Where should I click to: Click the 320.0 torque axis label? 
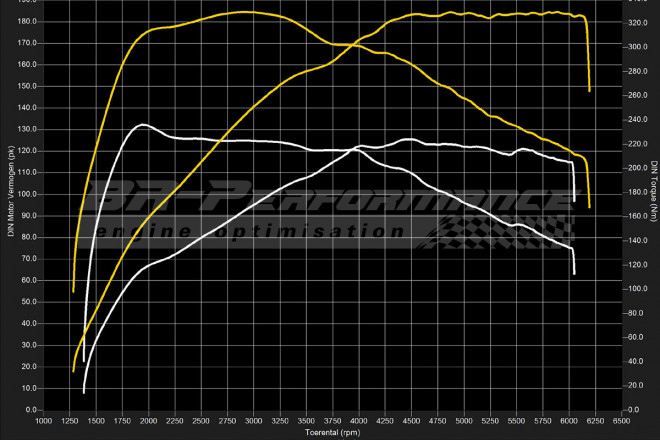coord(636,22)
